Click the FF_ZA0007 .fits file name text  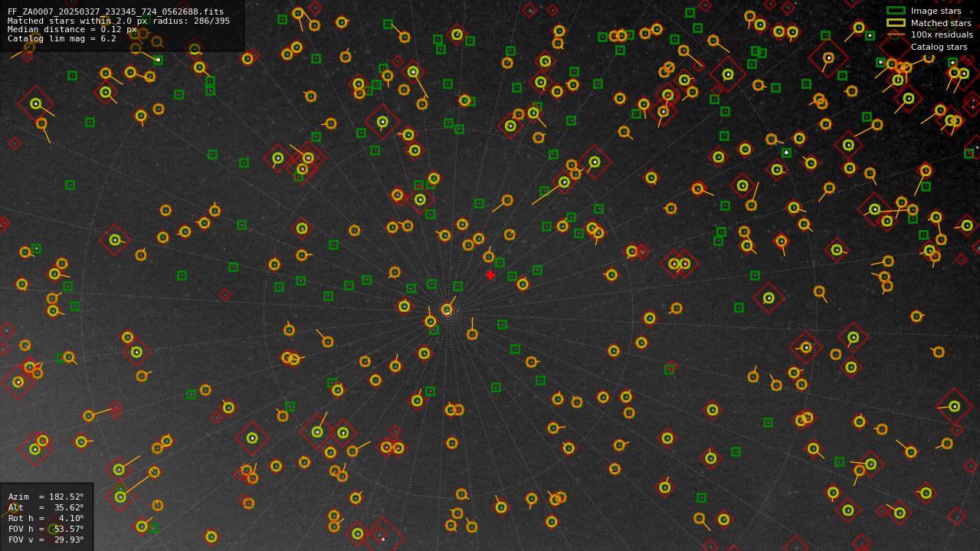(116, 12)
